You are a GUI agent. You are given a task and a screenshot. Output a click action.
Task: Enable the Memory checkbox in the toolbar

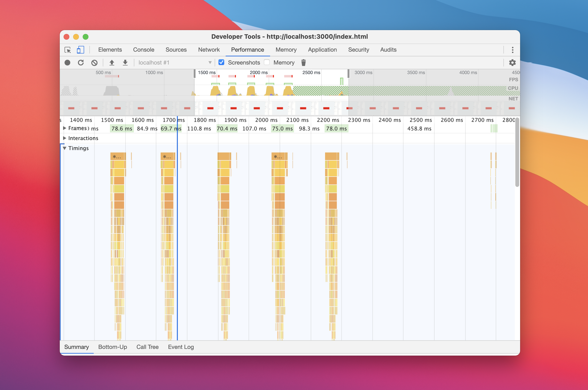(x=267, y=62)
